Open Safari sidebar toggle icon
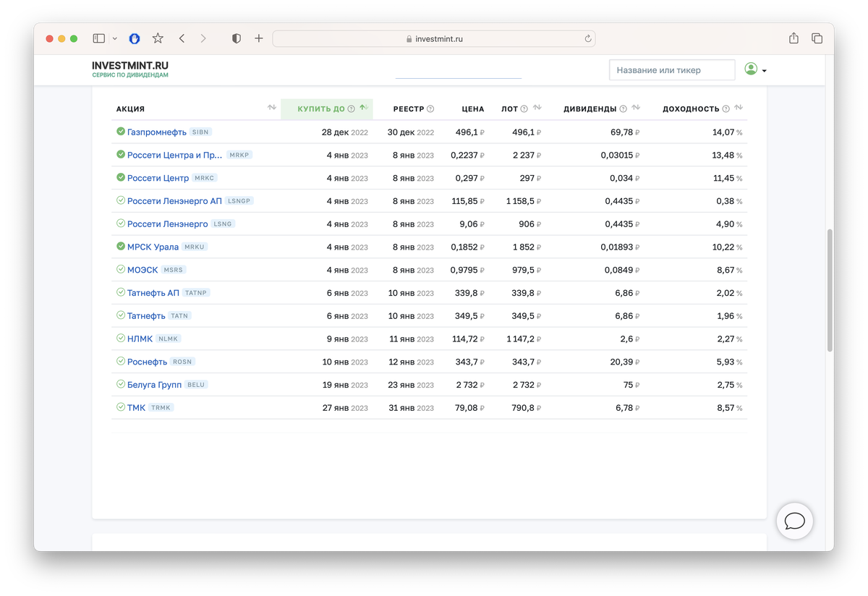The height and width of the screenshot is (596, 868). click(x=99, y=38)
